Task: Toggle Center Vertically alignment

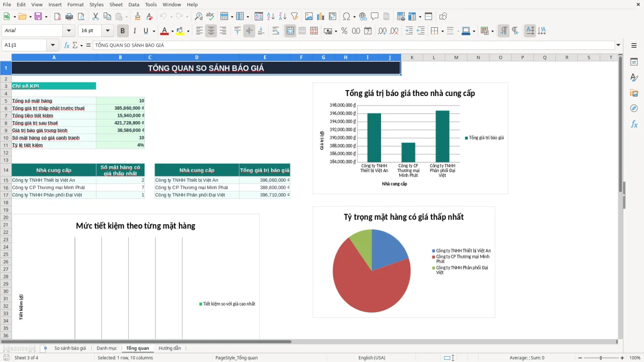Action: tap(249, 31)
